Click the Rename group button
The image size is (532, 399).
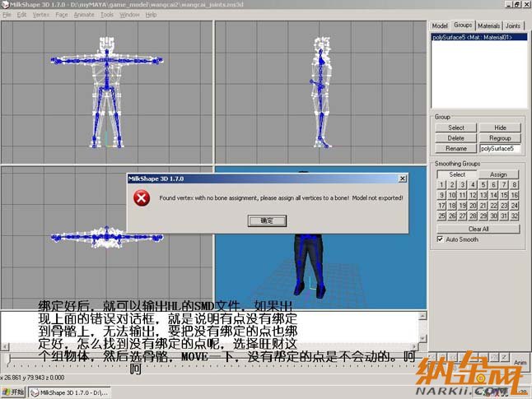456,148
